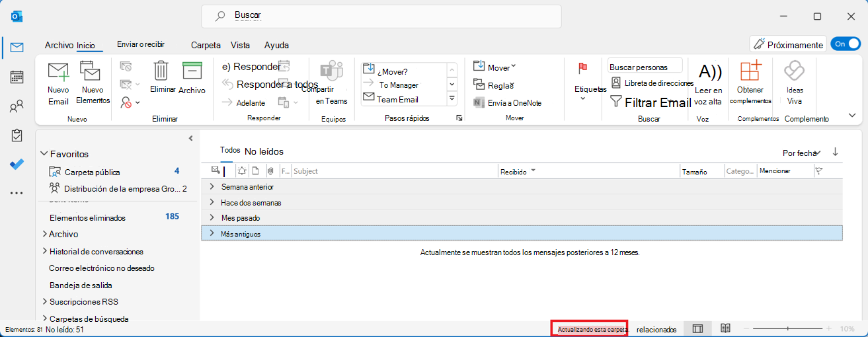Viewport: 868px width, 337px height.
Task: Open the Carpeta ribbon tab
Action: click(x=206, y=45)
